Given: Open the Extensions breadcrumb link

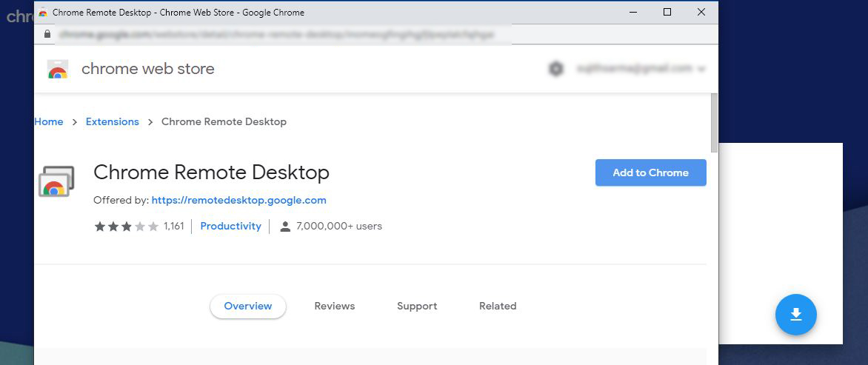Looking at the screenshot, I should tap(113, 121).
